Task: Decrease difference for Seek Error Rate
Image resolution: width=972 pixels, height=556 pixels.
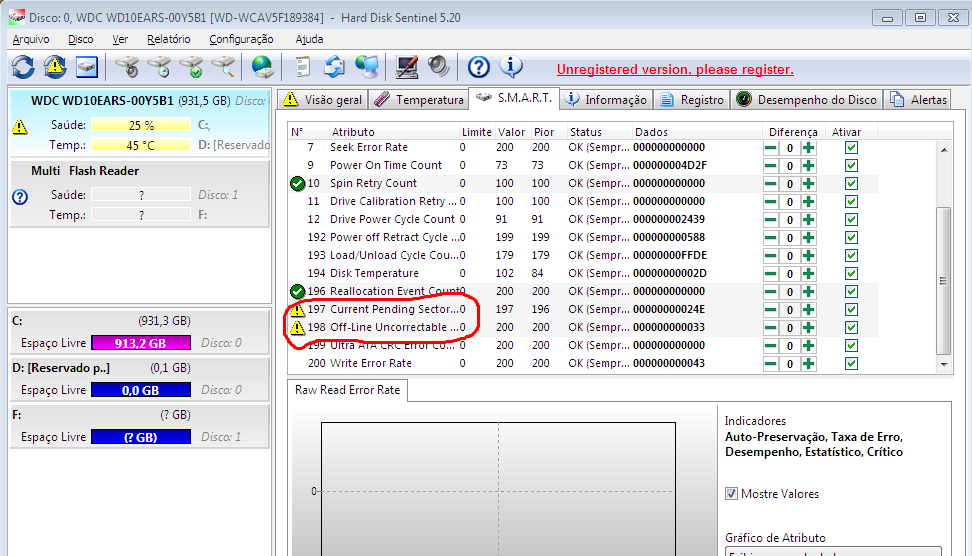Action: 771,148
